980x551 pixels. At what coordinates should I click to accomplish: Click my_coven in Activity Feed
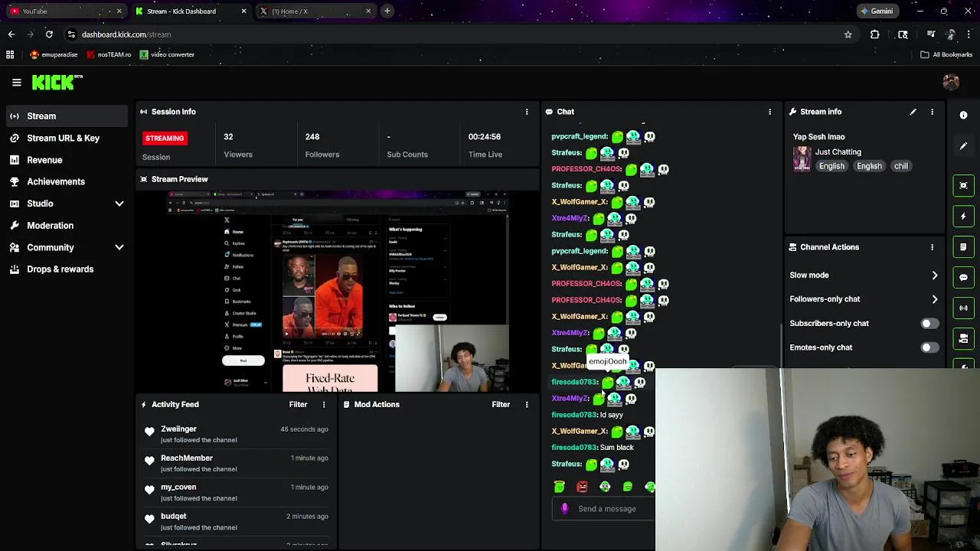pyautogui.click(x=178, y=487)
